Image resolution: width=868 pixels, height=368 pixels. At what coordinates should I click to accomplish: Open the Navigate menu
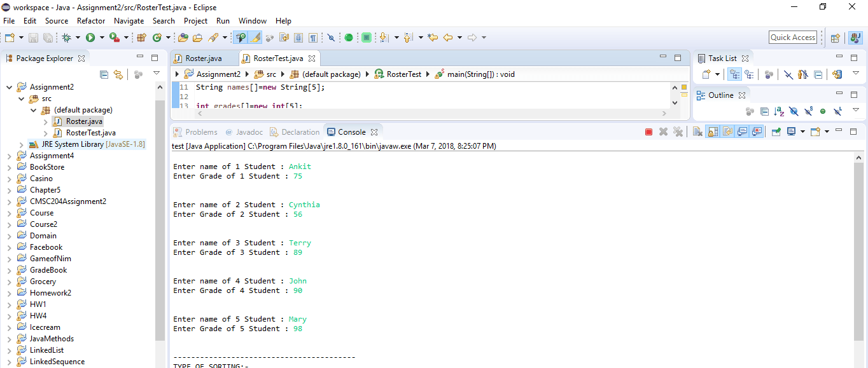[129, 21]
